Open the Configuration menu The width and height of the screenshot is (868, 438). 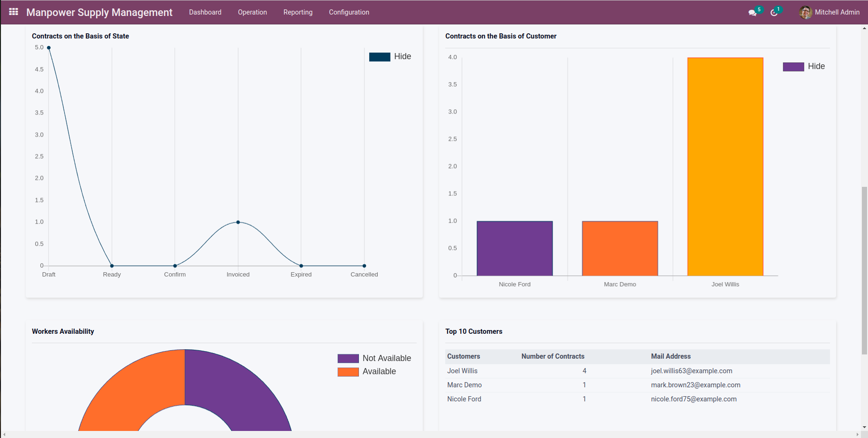click(349, 12)
